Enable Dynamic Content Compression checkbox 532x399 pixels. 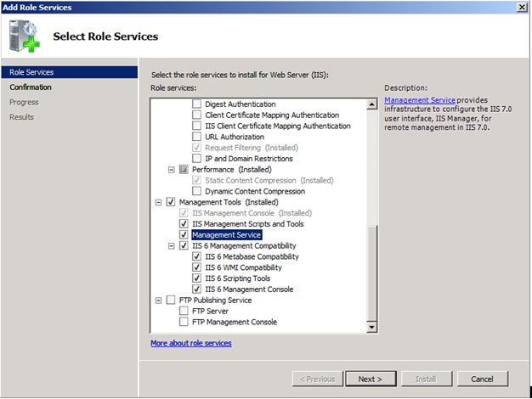(x=197, y=191)
